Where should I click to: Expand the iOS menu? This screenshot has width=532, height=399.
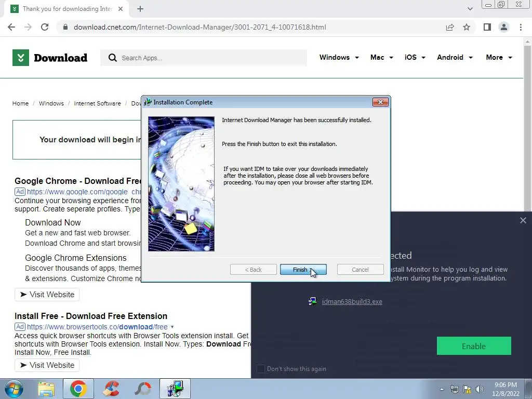(415, 57)
